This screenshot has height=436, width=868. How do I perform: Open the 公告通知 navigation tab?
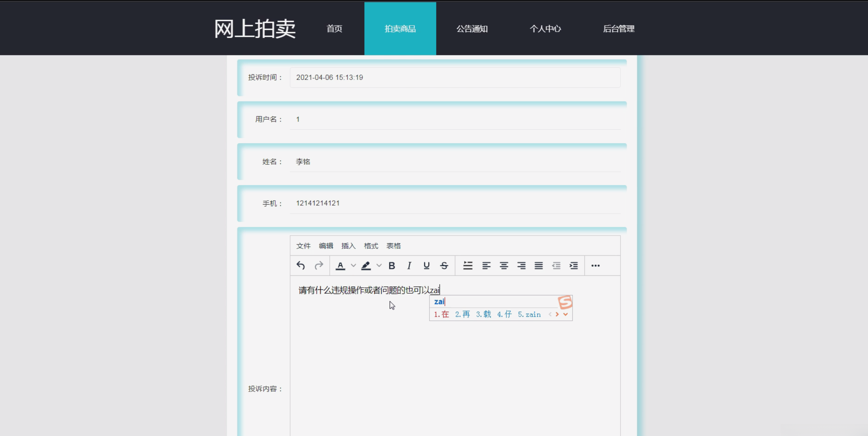[x=472, y=29]
